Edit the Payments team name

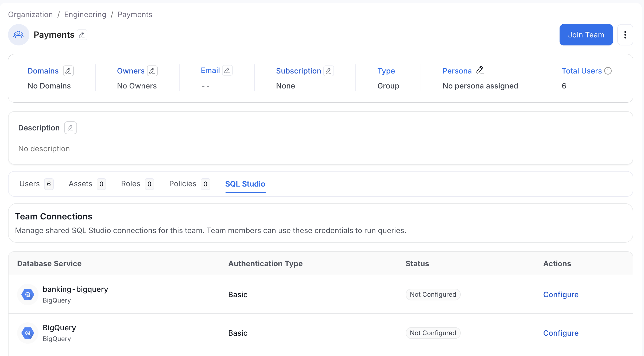[82, 35]
